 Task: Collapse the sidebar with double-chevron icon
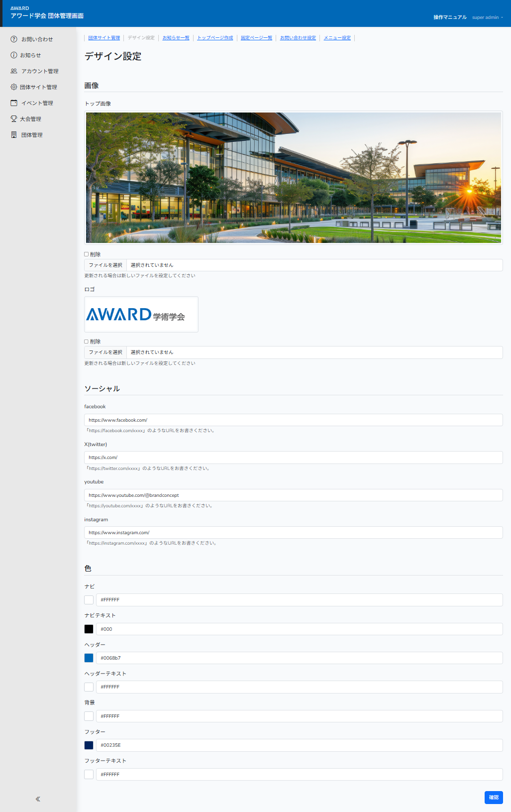click(x=38, y=799)
